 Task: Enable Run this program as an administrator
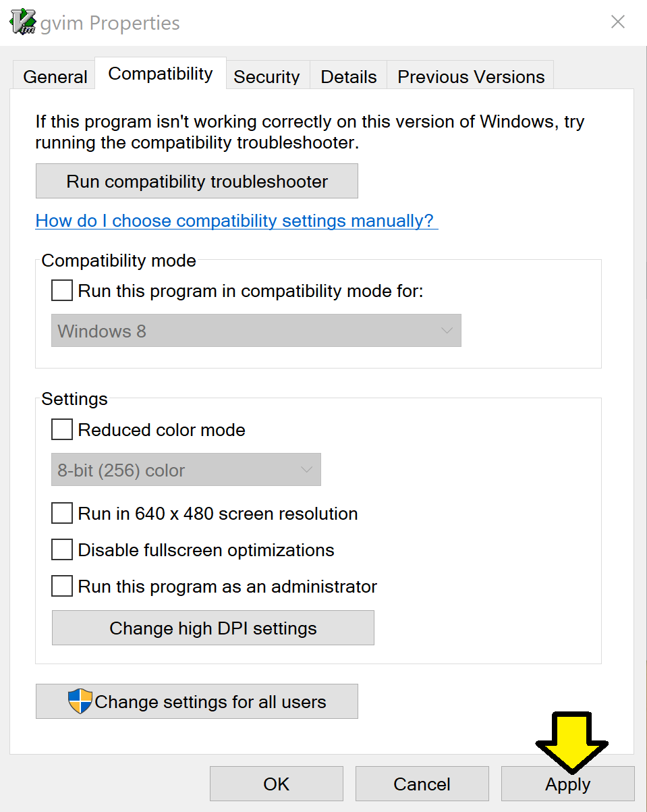(x=62, y=587)
